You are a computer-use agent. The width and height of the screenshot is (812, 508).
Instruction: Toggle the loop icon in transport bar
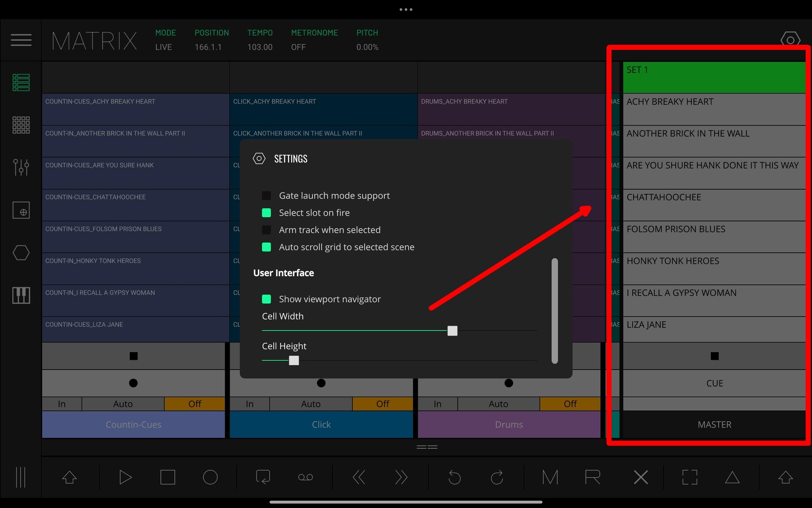coord(263,478)
